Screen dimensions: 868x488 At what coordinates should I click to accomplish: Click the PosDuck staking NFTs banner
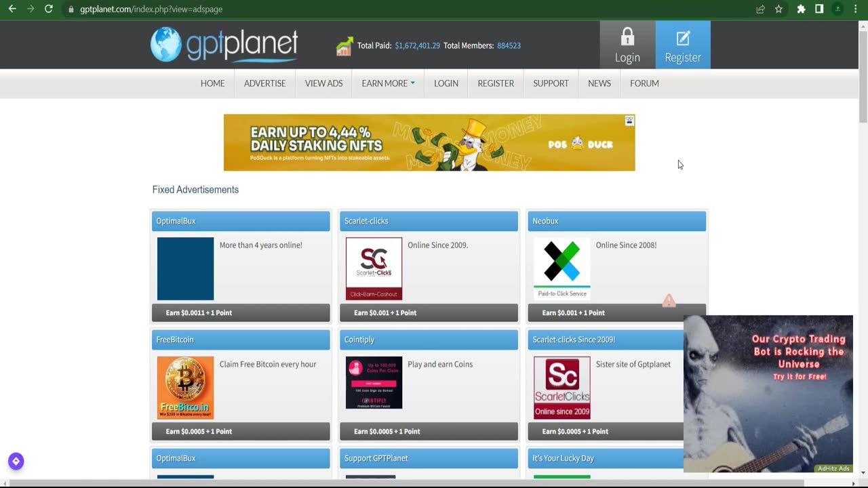(x=429, y=142)
